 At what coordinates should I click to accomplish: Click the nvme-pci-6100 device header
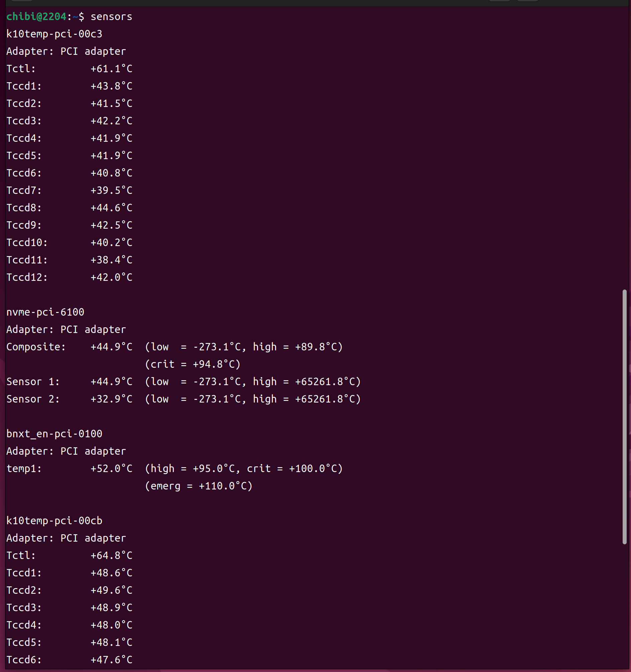pos(45,312)
